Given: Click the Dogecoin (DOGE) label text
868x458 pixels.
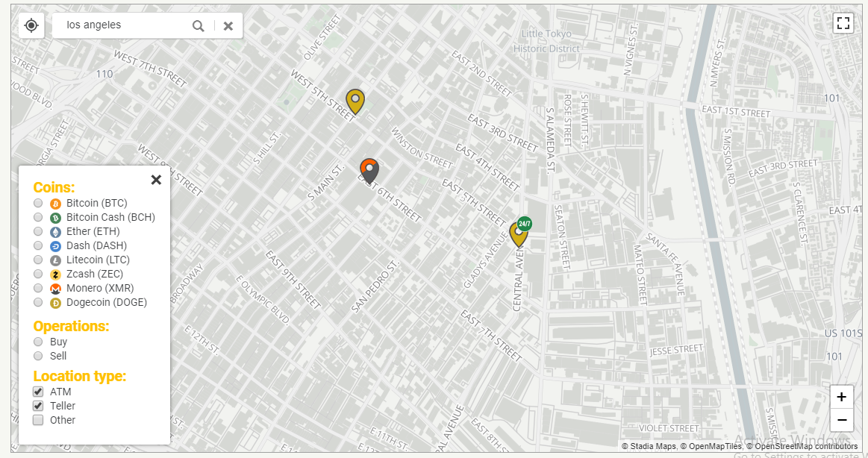Looking at the screenshot, I should pos(107,302).
